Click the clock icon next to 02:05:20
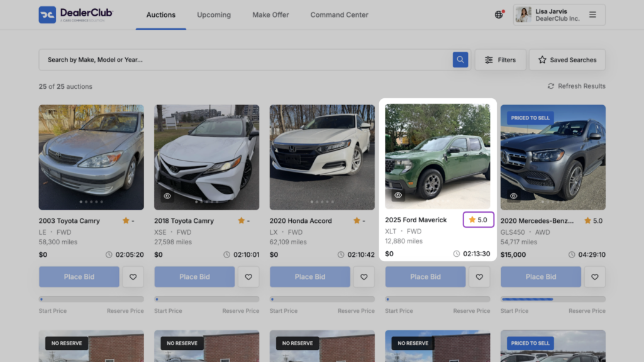This screenshot has width=644, height=362. 109,254
